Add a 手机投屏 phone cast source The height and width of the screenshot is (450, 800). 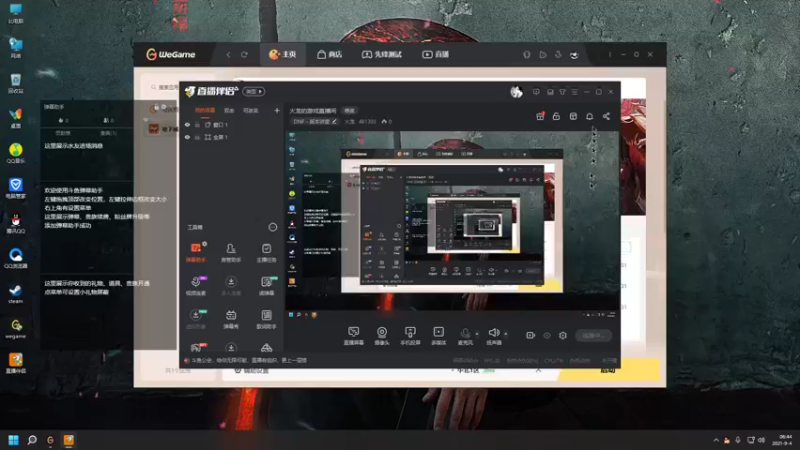[x=410, y=336]
